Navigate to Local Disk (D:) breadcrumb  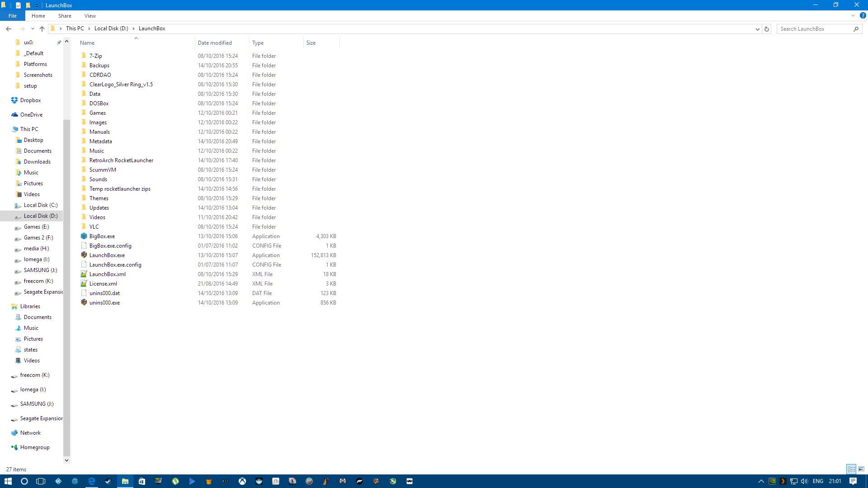[x=111, y=28]
